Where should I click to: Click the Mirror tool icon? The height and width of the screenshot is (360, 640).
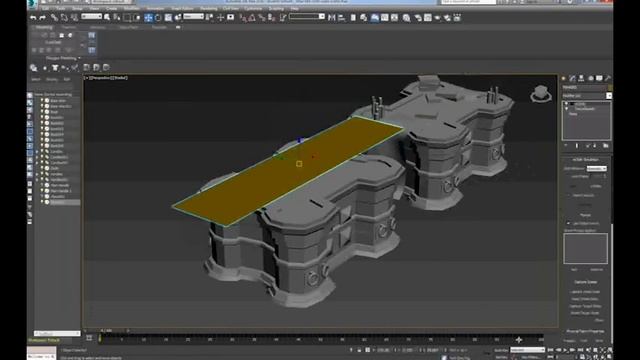click(x=331, y=18)
